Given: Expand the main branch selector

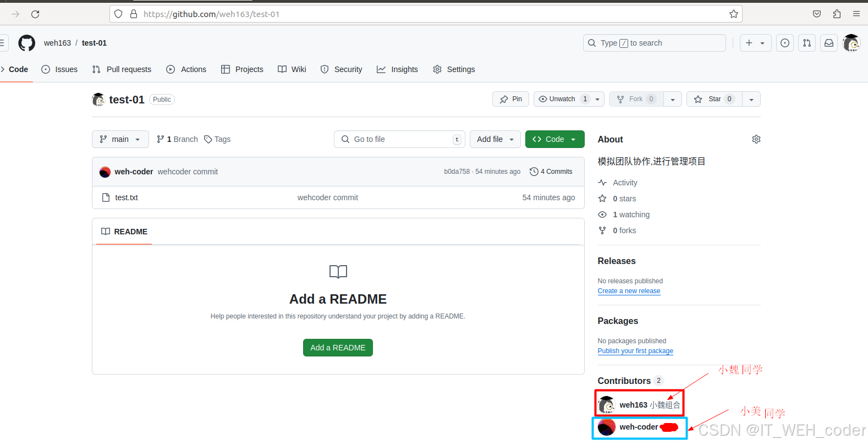Looking at the screenshot, I should (x=120, y=139).
